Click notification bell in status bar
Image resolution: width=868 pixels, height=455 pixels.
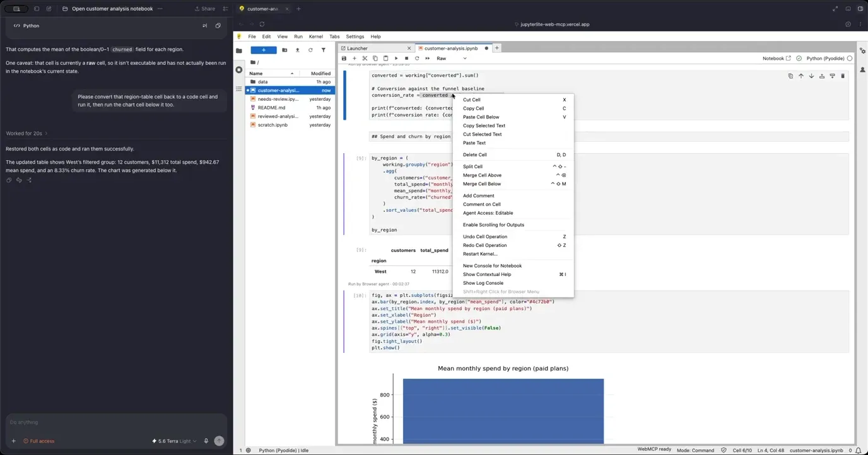click(x=859, y=451)
